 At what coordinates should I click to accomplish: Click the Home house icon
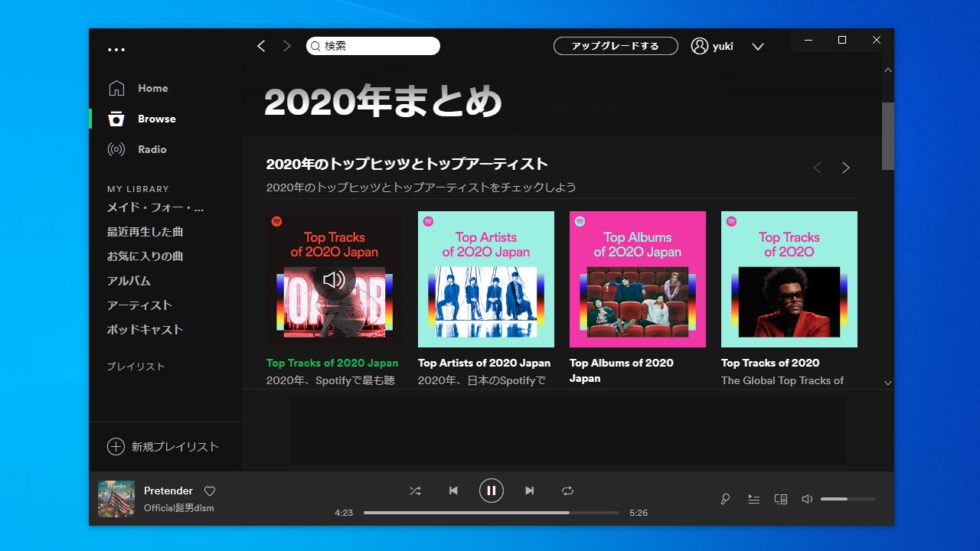[116, 88]
